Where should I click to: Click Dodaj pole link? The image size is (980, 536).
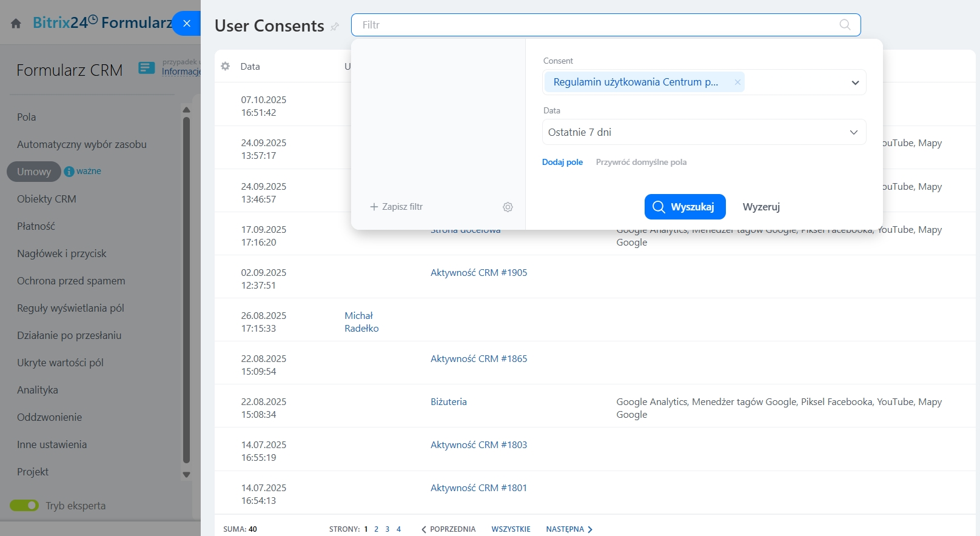pyautogui.click(x=562, y=162)
